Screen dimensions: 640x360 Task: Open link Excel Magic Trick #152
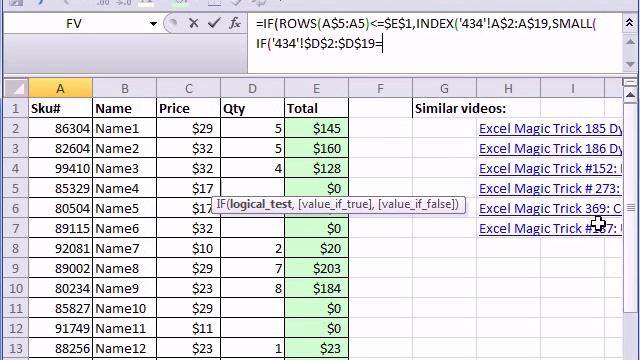point(550,169)
